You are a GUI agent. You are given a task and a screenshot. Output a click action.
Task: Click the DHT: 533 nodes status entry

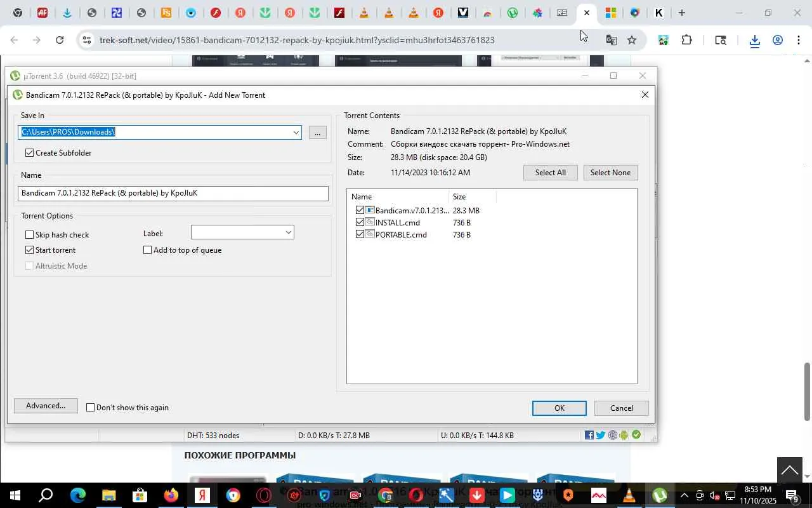pyautogui.click(x=213, y=436)
